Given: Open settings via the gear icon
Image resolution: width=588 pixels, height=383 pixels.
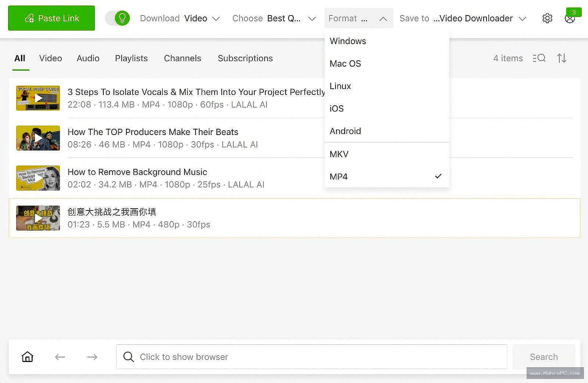Looking at the screenshot, I should click(x=547, y=18).
